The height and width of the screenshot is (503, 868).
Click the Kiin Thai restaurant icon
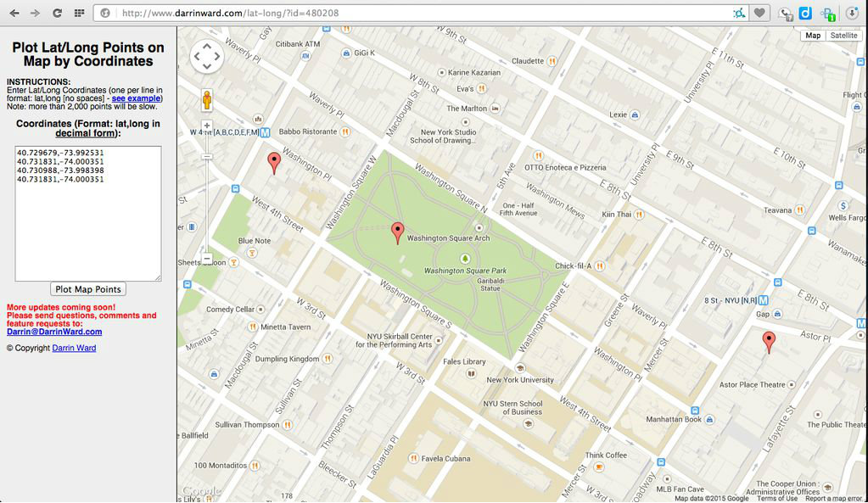click(x=639, y=214)
